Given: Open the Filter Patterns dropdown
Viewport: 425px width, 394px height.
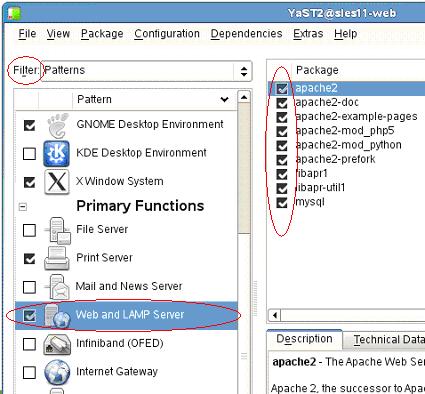Looking at the screenshot, I should coord(147,71).
